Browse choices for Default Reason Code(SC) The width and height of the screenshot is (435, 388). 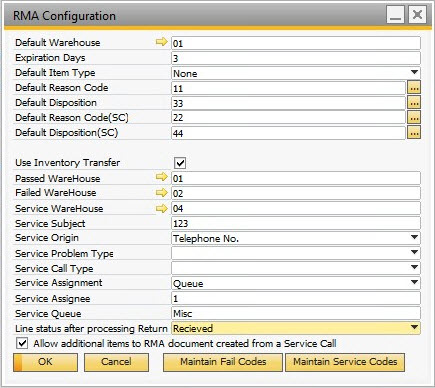(x=414, y=118)
